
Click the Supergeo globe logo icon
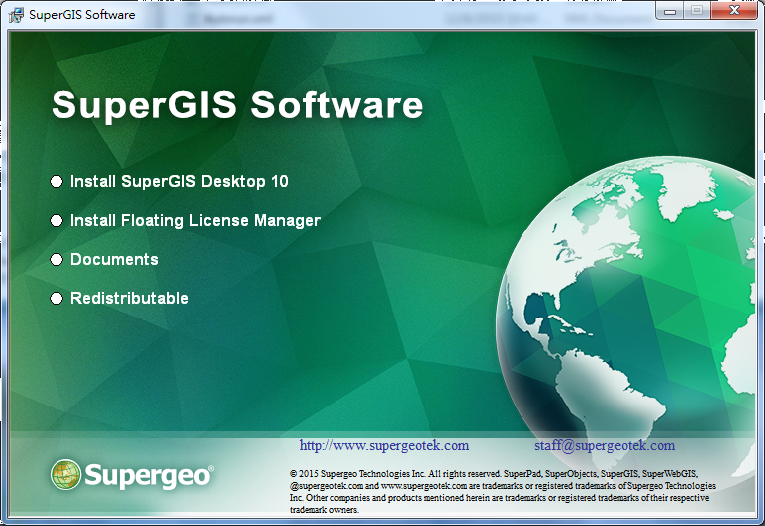point(66,474)
